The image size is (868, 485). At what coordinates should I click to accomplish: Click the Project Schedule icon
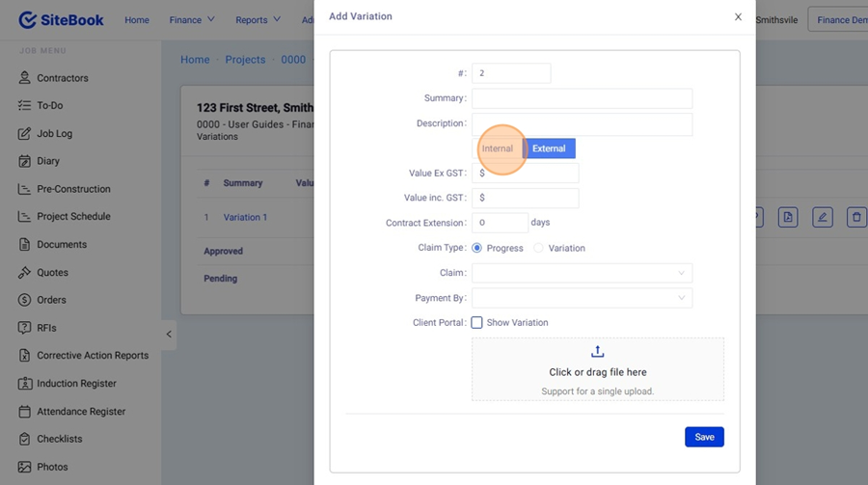pyautogui.click(x=24, y=217)
